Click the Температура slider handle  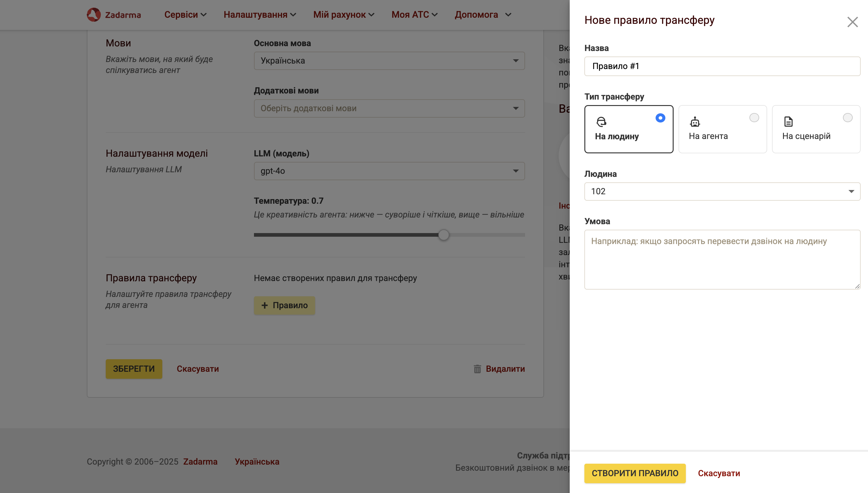pos(443,235)
